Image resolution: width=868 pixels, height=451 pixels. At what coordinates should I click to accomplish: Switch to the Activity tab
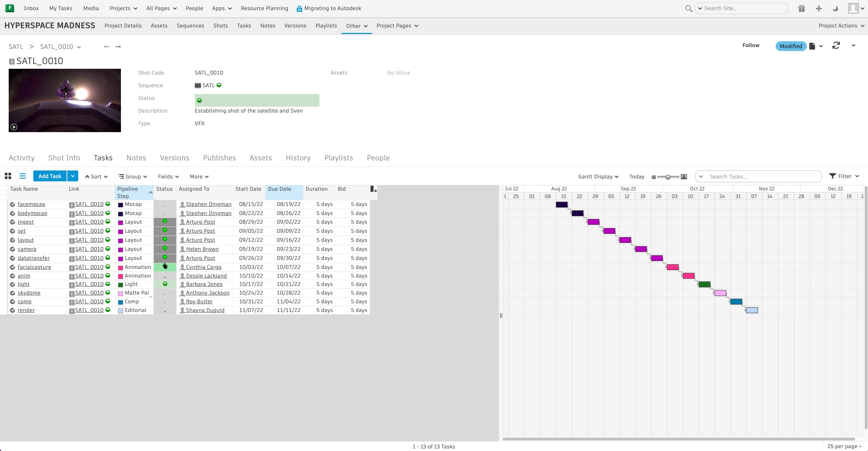pos(22,158)
